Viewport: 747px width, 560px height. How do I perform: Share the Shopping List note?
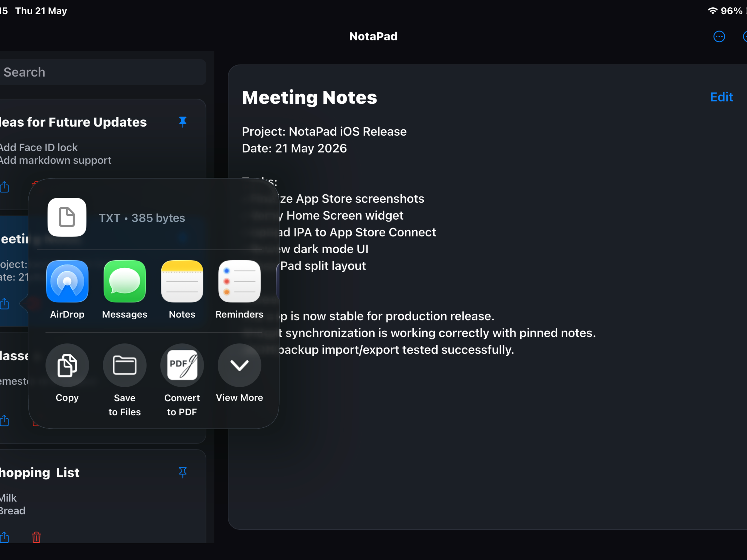tap(4, 537)
